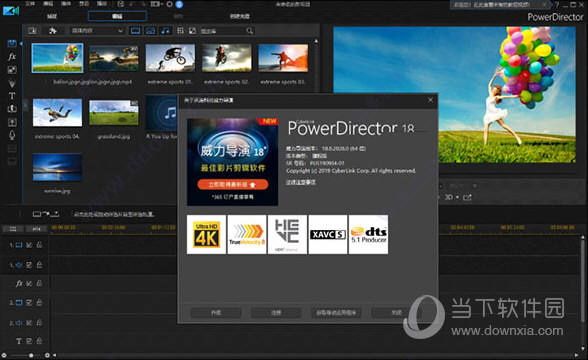Open the Particle Room in sidebar
Image resolution: width=588 pixels, height=360 pixels.
[x=12, y=83]
